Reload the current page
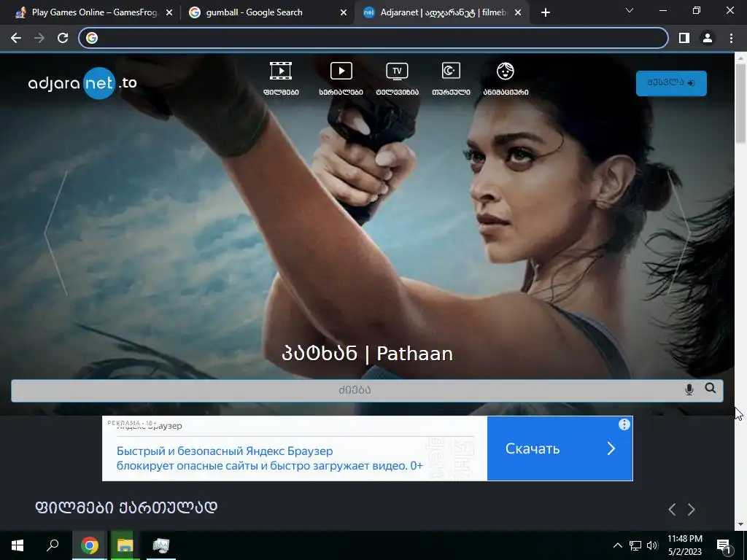Image resolution: width=747 pixels, height=560 pixels. (63, 38)
